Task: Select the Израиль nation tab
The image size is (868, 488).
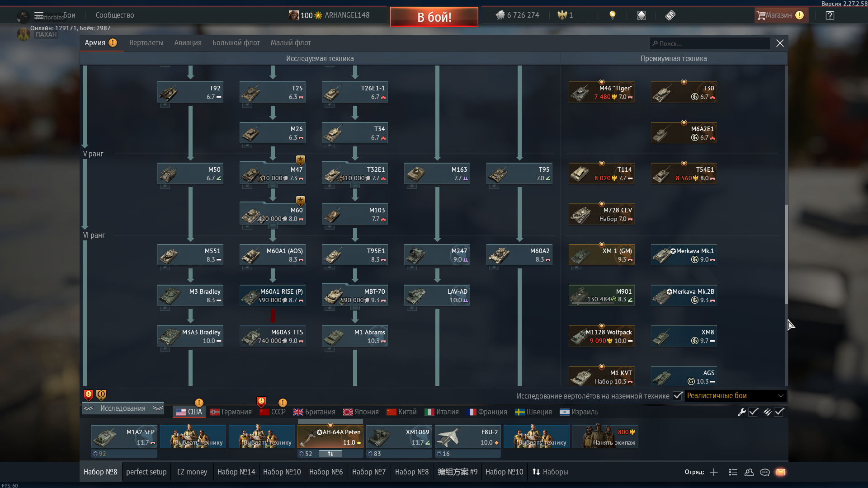Action: 579,412
